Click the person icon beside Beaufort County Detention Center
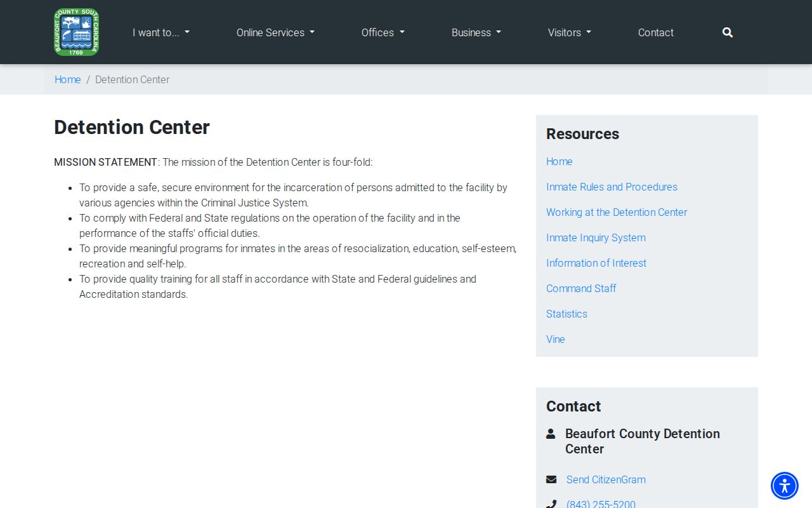 (x=551, y=434)
